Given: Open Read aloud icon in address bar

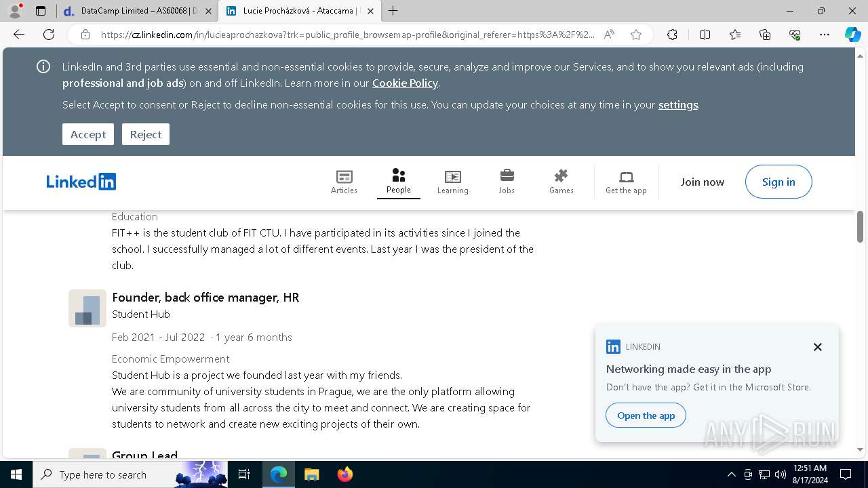Looking at the screenshot, I should tap(609, 35).
